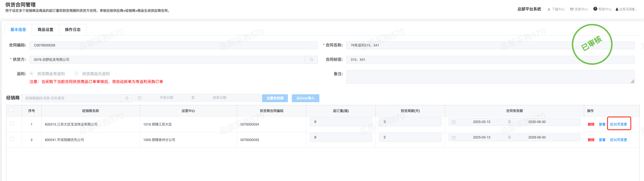The width and height of the screenshot is (644, 181).
Task: Click the 2030-06-30 end date in row 1
Action: click(x=537, y=122)
